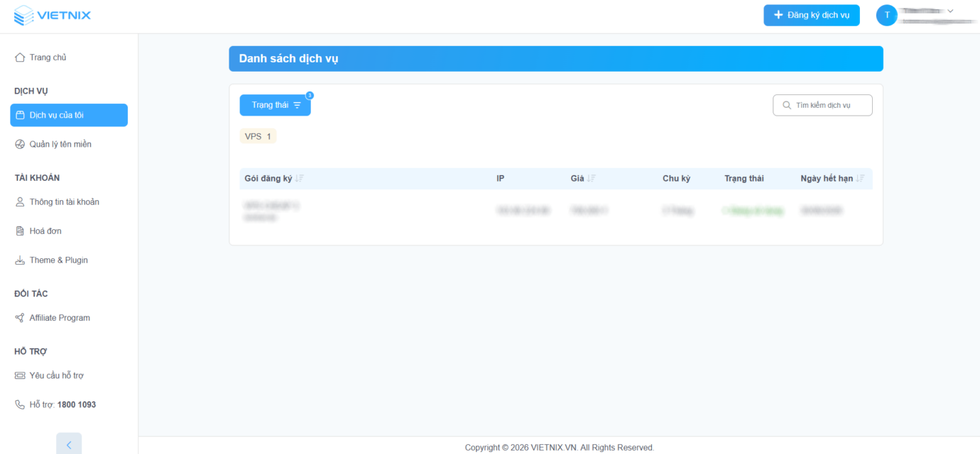Sort by Gói đăng ký column
The height and width of the screenshot is (454, 980).
pyautogui.click(x=300, y=179)
